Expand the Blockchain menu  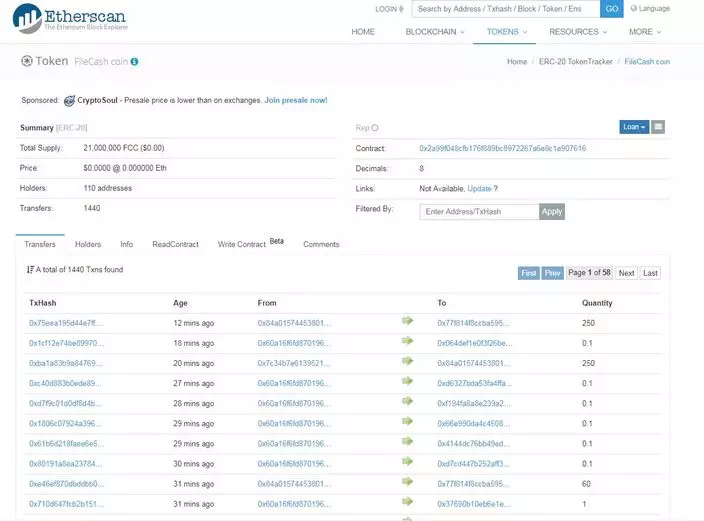pos(435,32)
